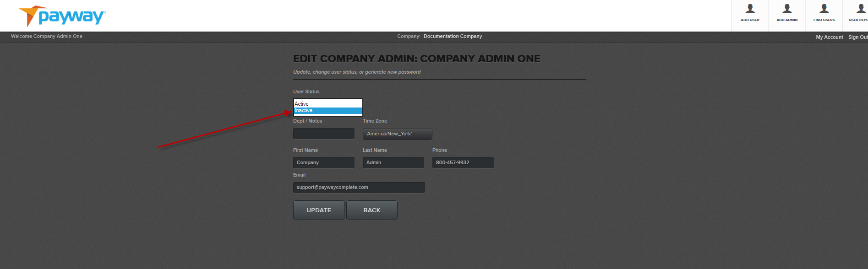The height and width of the screenshot is (269, 868).
Task: Open My Account link
Action: [829, 37]
